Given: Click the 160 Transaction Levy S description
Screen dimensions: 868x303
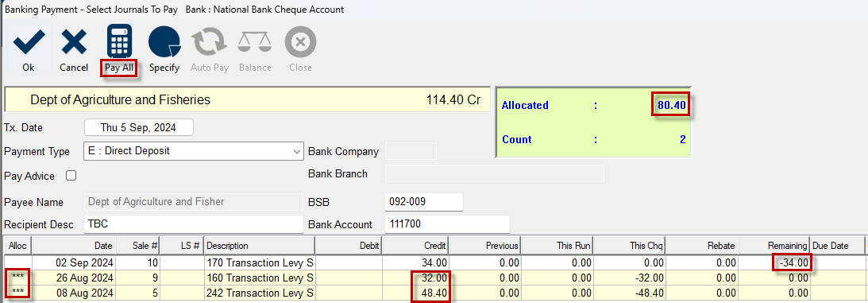Looking at the screenshot, I should click(260, 278).
